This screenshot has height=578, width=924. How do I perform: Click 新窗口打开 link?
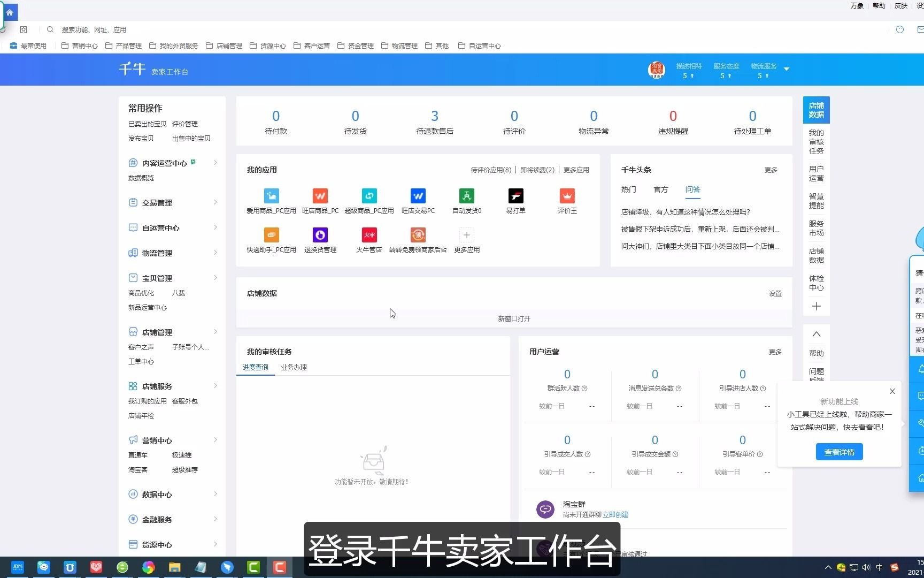(514, 319)
